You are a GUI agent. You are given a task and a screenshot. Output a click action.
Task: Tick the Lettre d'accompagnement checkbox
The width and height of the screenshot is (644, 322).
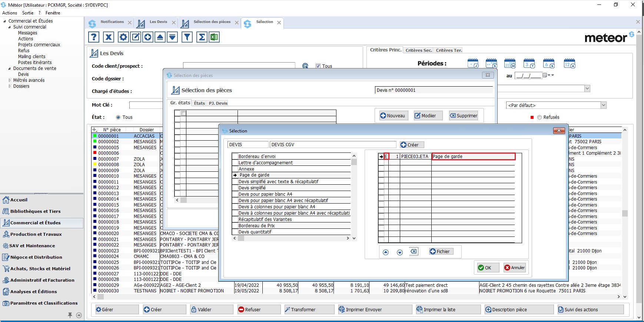(235, 162)
